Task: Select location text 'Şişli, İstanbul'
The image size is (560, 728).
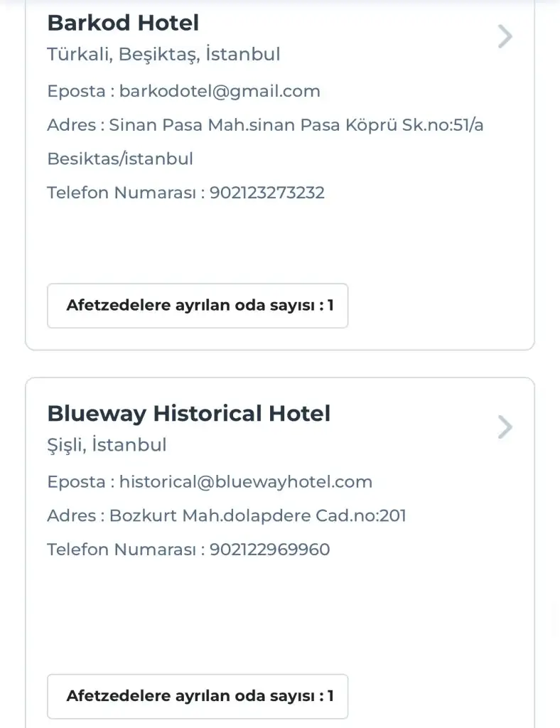Action: (x=107, y=445)
